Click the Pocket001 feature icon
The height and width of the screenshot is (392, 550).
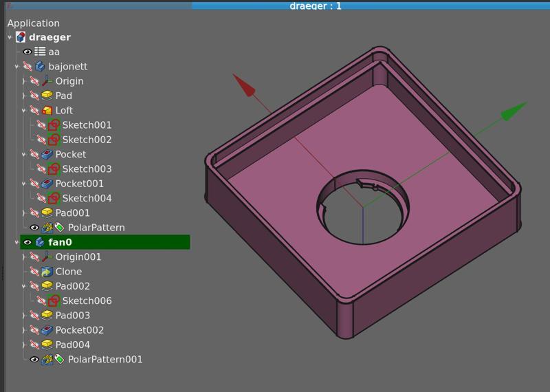click(x=47, y=184)
